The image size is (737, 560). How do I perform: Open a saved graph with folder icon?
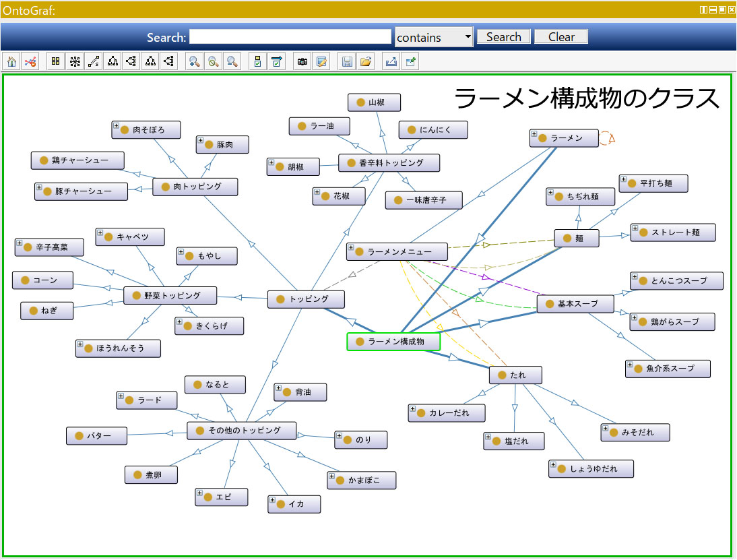[x=366, y=61]
